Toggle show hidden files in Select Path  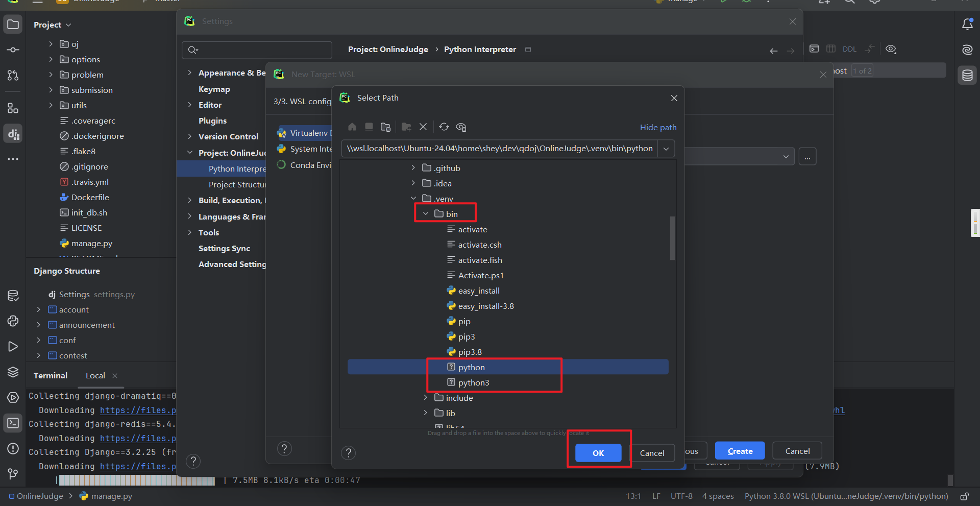click(x=461, y=127)
